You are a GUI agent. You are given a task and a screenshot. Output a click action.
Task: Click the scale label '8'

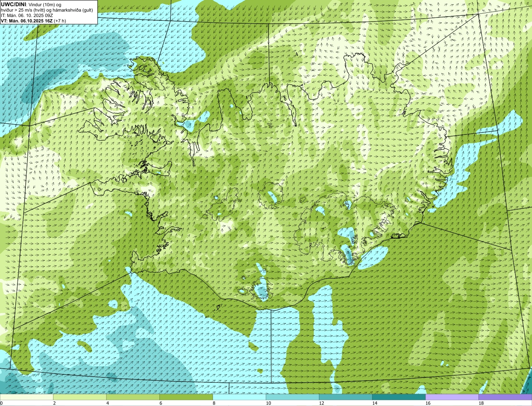click(214, 403)
